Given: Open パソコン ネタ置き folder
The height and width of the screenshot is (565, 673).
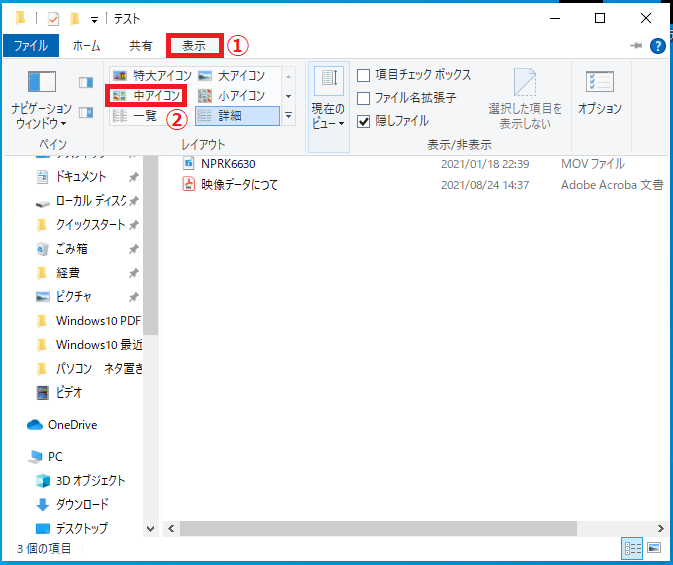Looking at the screenshot, I should coord(99,369).
